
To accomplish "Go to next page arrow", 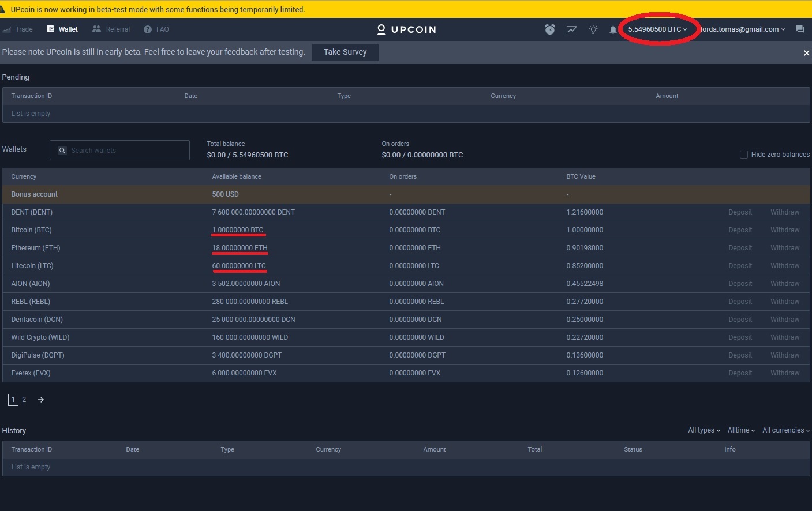I will click(41, 400).
